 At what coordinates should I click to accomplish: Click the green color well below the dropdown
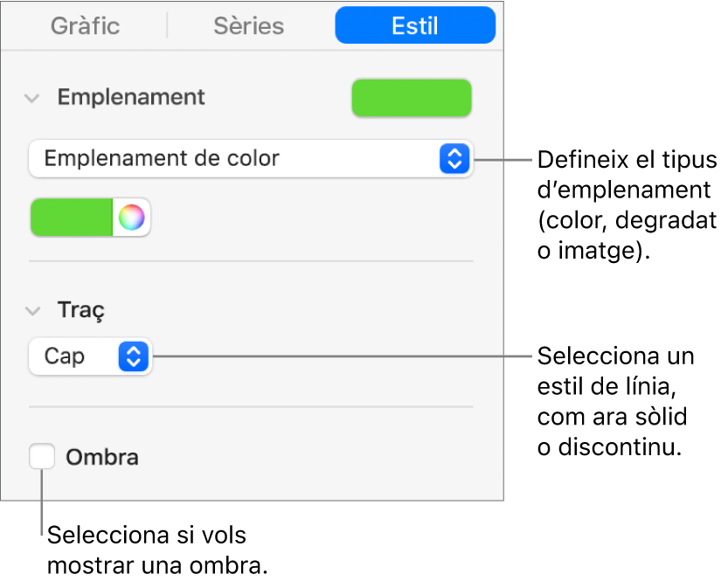point(73,218)
